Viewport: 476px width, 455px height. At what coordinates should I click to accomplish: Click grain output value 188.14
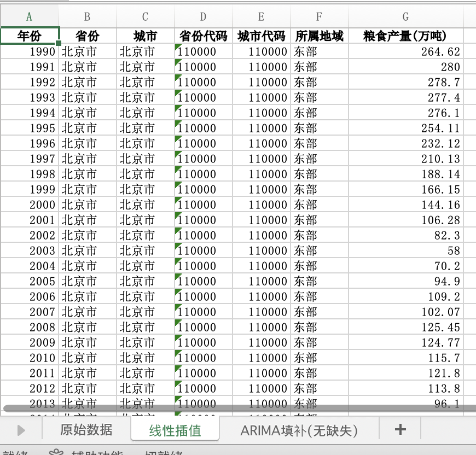[406, 174]
